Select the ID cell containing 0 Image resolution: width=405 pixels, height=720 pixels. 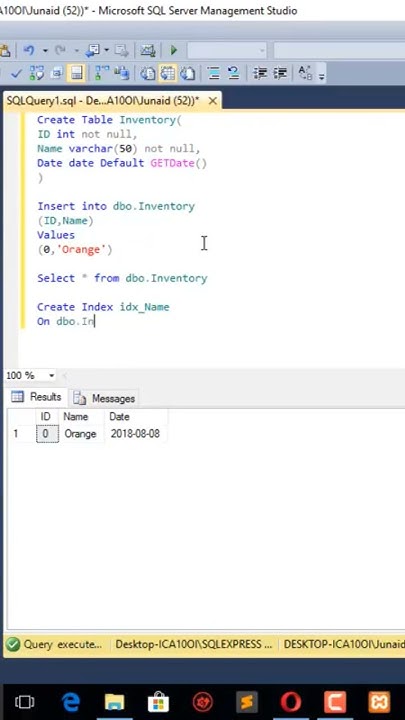click(47, 434)
